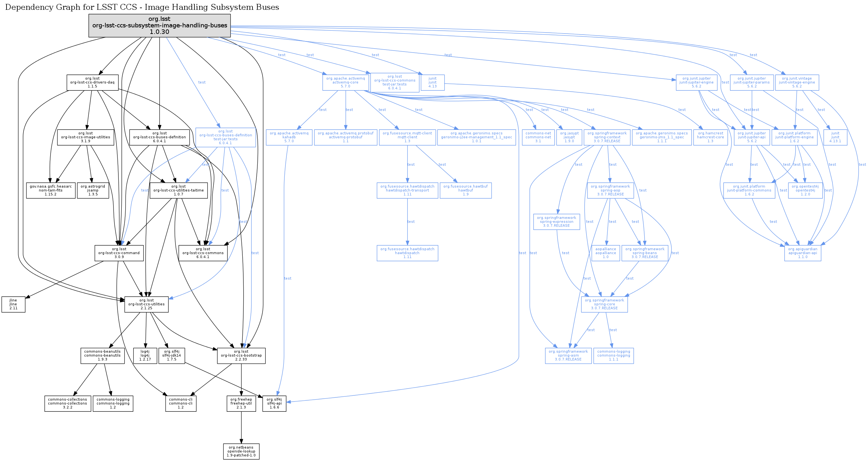Select the openide-lookup 1.9-patched-1.0 node
Screen dimensions: 868x461
point(241,451)
